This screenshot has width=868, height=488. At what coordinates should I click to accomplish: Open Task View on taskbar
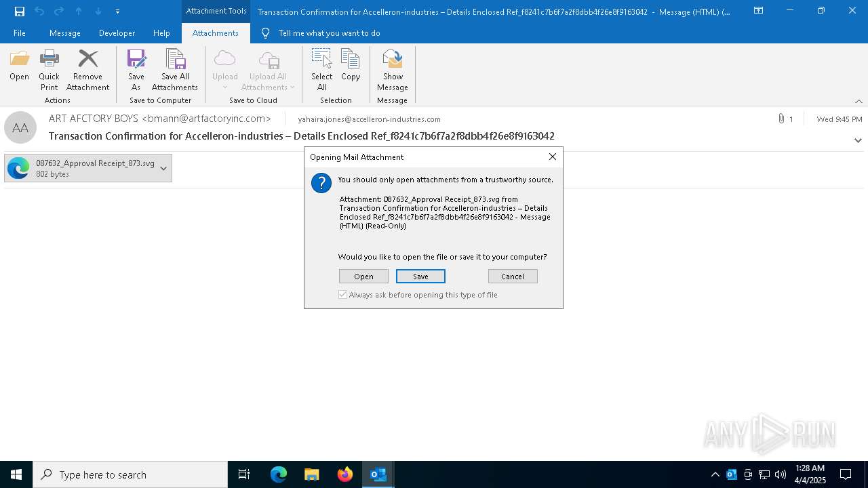click(x=244, y=474)
